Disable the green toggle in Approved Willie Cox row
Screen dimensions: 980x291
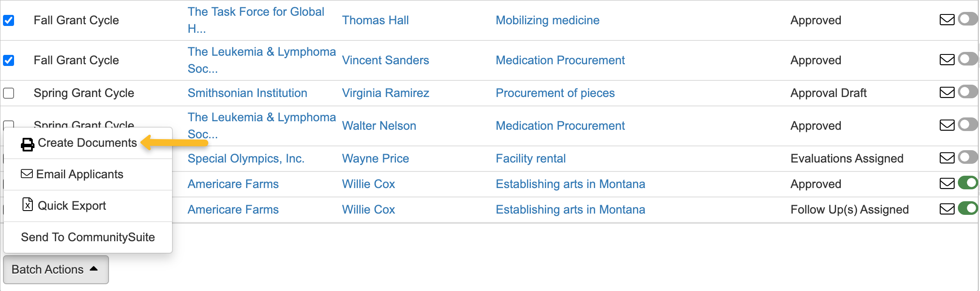(968, 183)
